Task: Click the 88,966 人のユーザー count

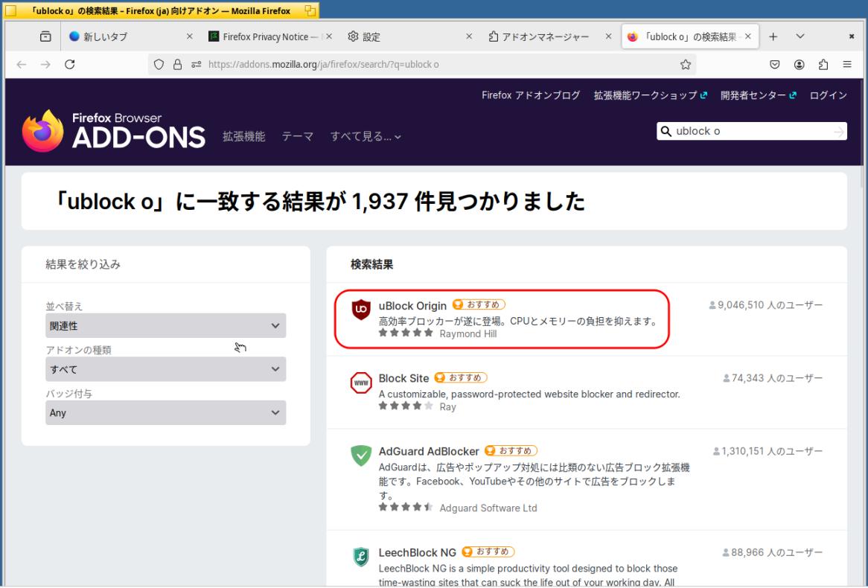Action: (773, 552)
